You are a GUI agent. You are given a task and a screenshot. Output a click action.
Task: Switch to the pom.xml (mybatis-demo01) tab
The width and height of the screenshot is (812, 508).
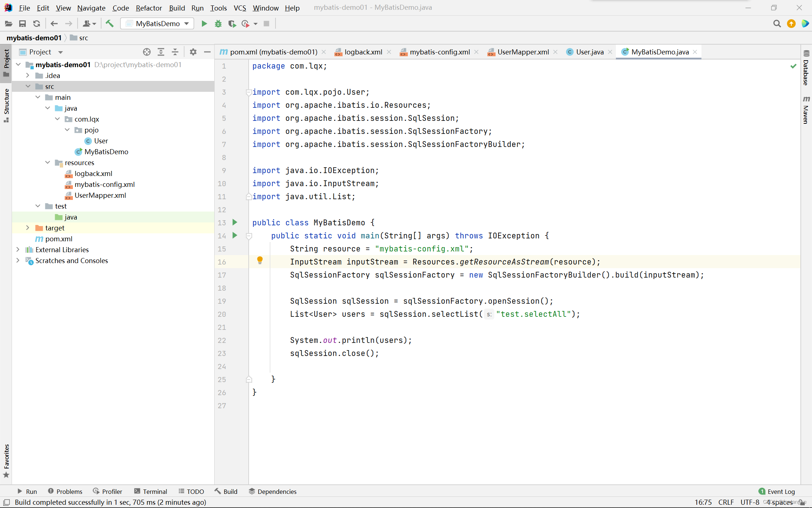click(273, 52)
